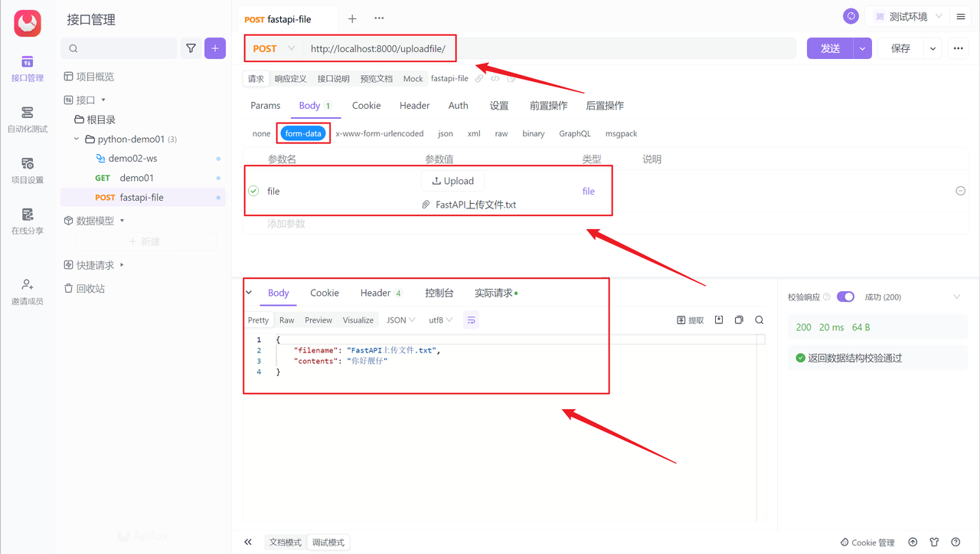Select json body type
Screen dimensions: 980x554
446,133
